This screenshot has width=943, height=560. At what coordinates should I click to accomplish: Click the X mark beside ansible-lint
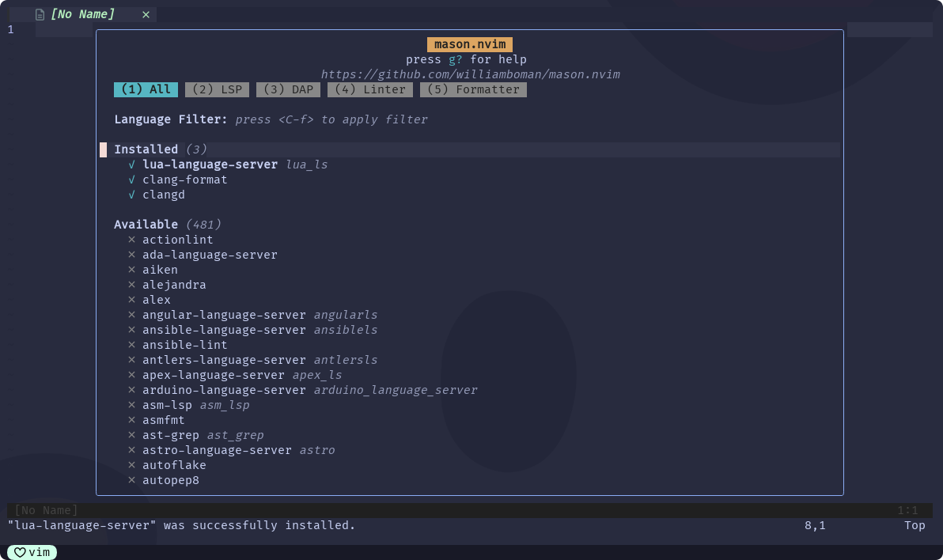coord(131,345)
